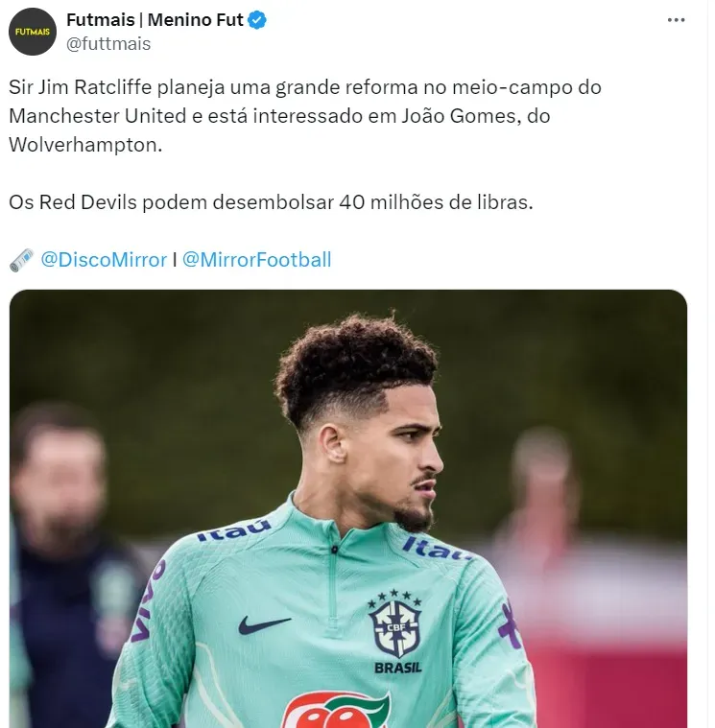Image resolution: width=715 pixels, height=728 pixels.
Task: Click the Nike swoosh logo in photo
Action: (264, 624)
